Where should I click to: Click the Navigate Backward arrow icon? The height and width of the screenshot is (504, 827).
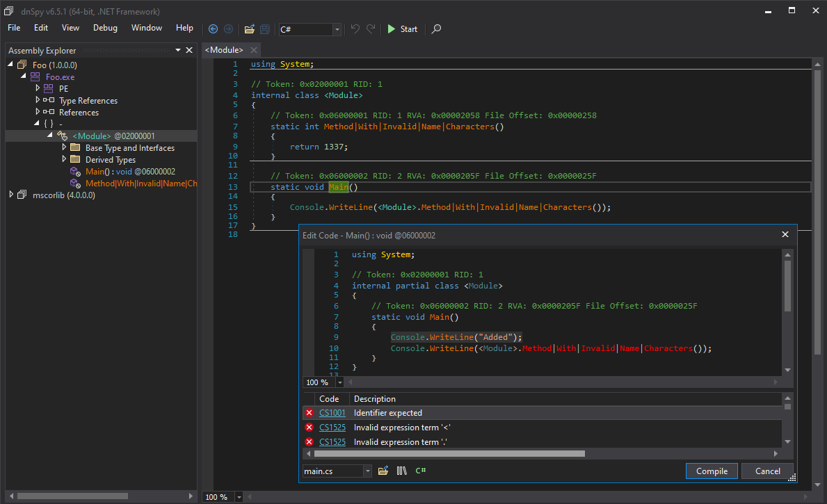(213, 29)
